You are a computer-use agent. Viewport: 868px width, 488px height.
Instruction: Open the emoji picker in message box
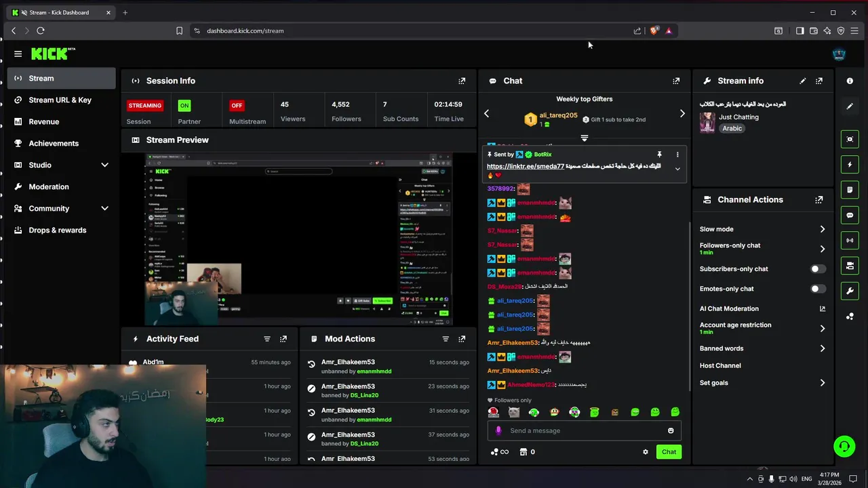pos(671,430)
